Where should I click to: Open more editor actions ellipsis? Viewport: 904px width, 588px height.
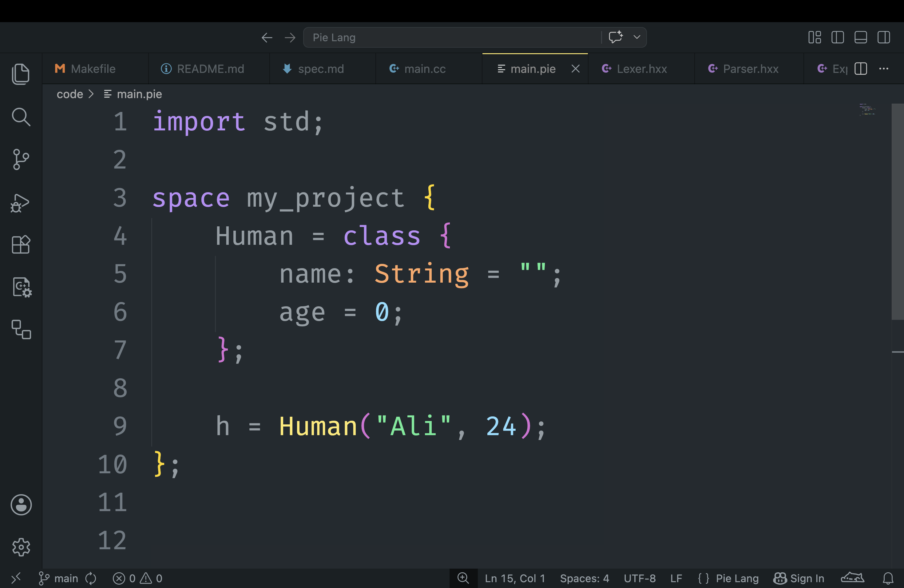[x=884, y=69]
